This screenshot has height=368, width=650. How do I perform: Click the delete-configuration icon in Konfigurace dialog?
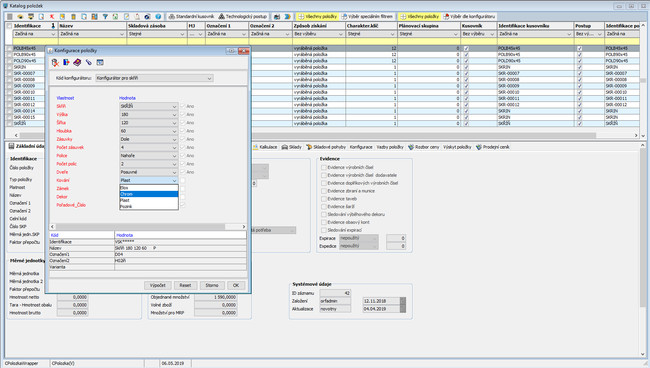click(x=55, y=63)
